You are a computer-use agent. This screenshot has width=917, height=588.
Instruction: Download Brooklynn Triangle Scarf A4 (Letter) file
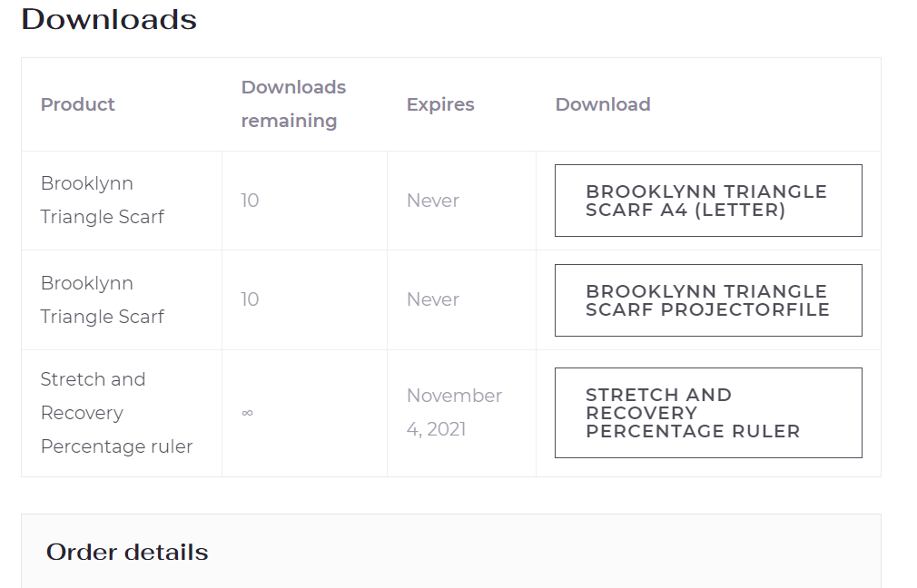(x=707, y=201)
